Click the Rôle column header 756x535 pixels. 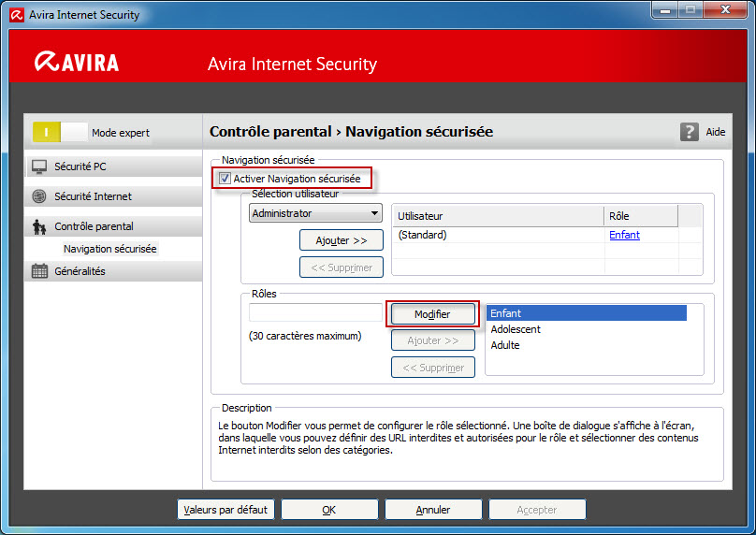pos(641,216)
